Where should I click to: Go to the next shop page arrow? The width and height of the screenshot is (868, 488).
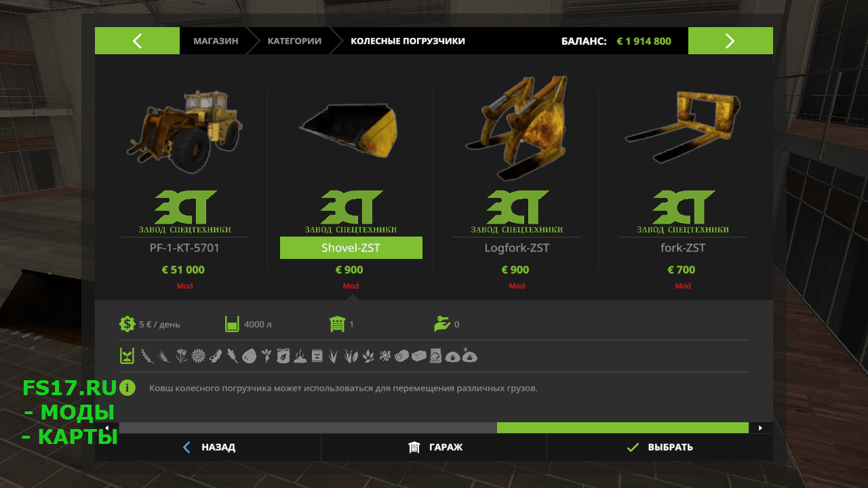730,41
